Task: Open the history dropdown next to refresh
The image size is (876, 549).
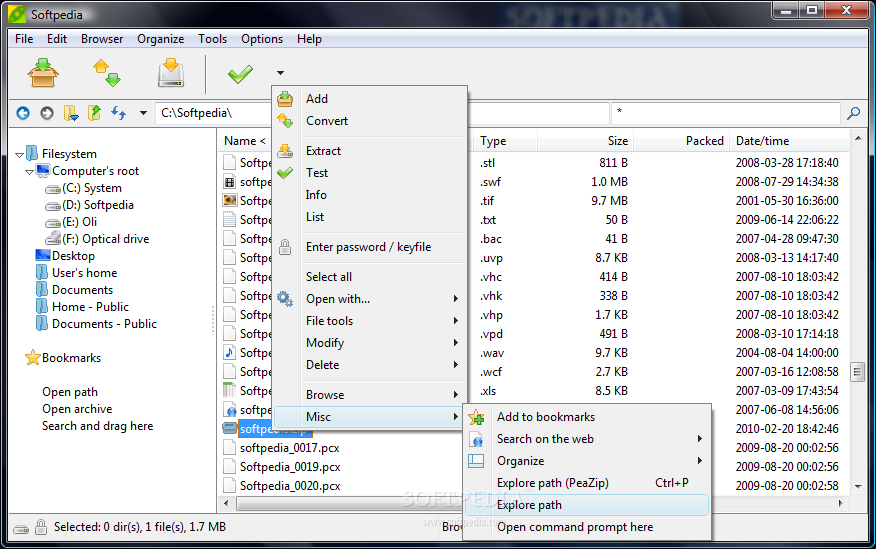Action: click(143, 113)
